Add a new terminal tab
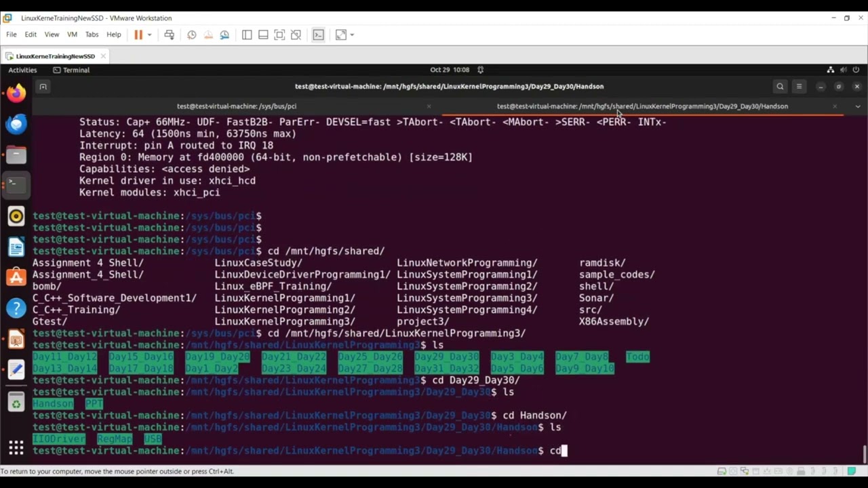868x488 pixels. [x=43, y=87]
